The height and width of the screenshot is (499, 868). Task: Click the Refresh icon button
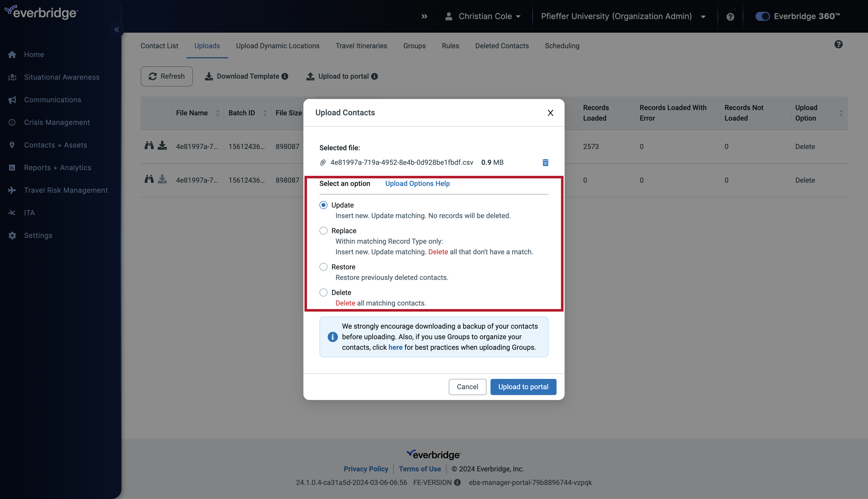[153, 76]
